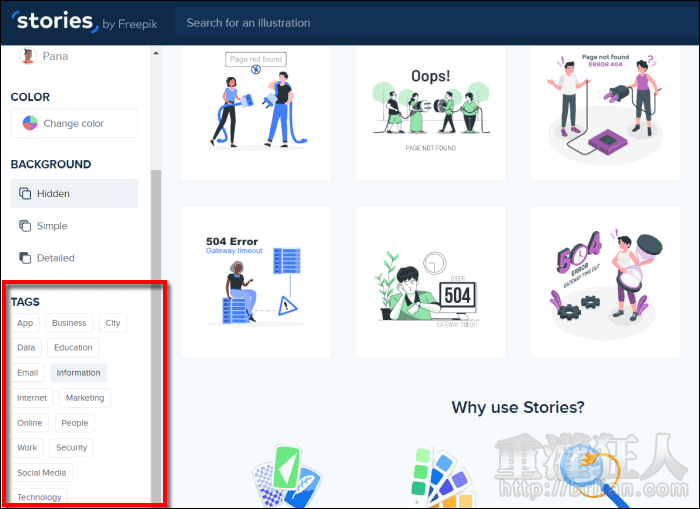This screenshot has width=700, height=509.
Task: Select the Business tag
Action: pos(69,323)
